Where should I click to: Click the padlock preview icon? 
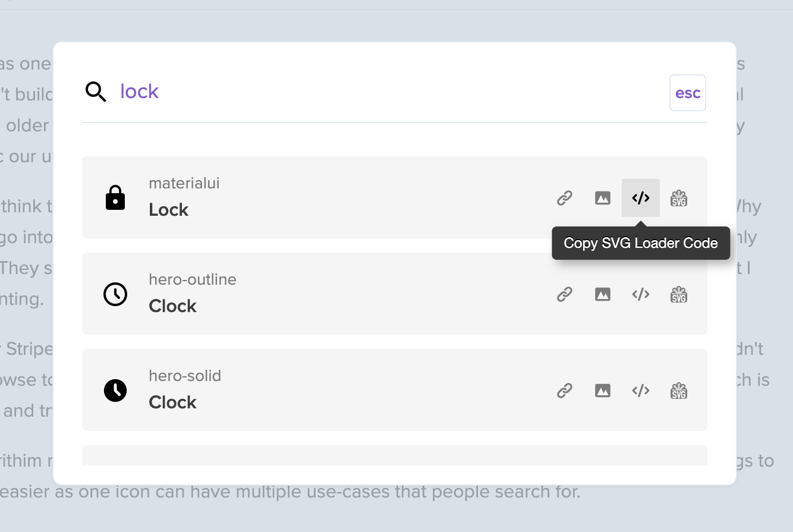(115, 198)
